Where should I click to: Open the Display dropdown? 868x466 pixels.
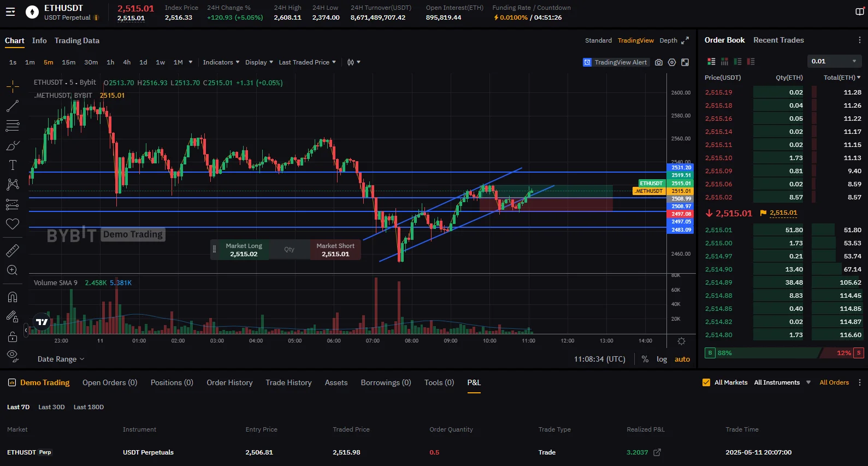click(x=259, y=62)
